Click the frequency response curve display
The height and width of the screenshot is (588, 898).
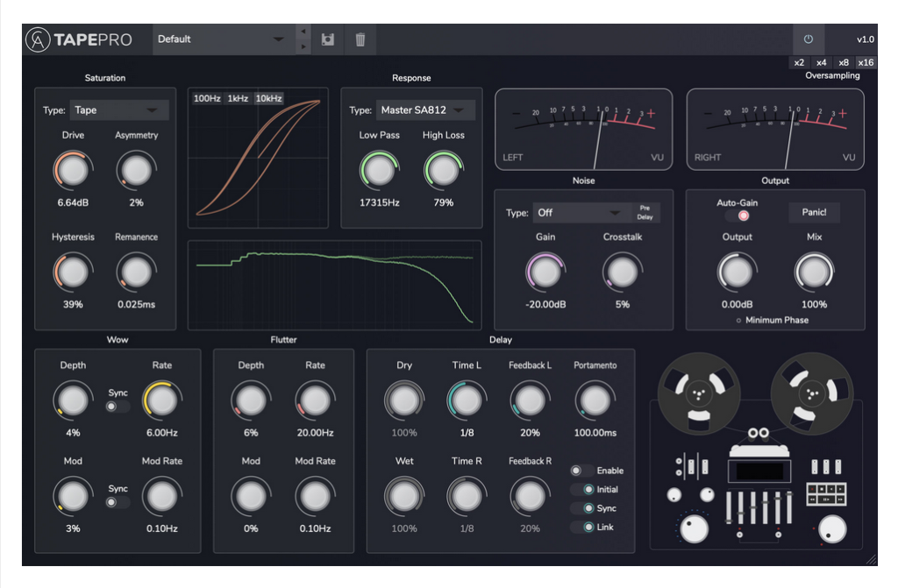[334, 285]
